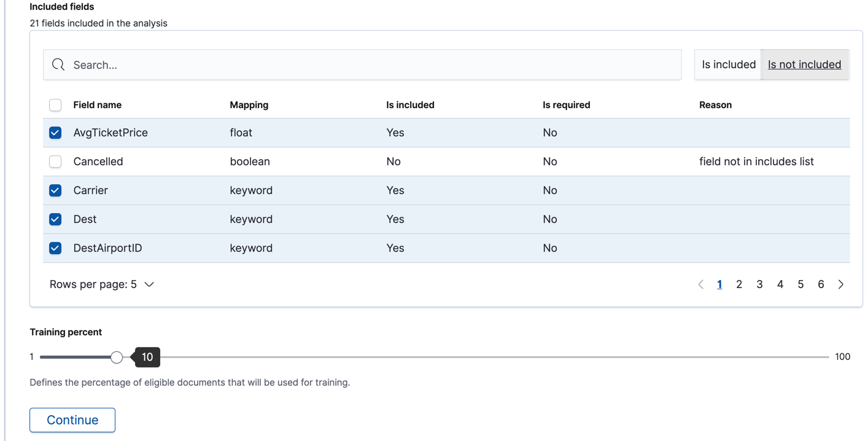The width and height of the screenshot is (868, 441).
Task: Select page 4 in pagination
Action: point(780,284)
